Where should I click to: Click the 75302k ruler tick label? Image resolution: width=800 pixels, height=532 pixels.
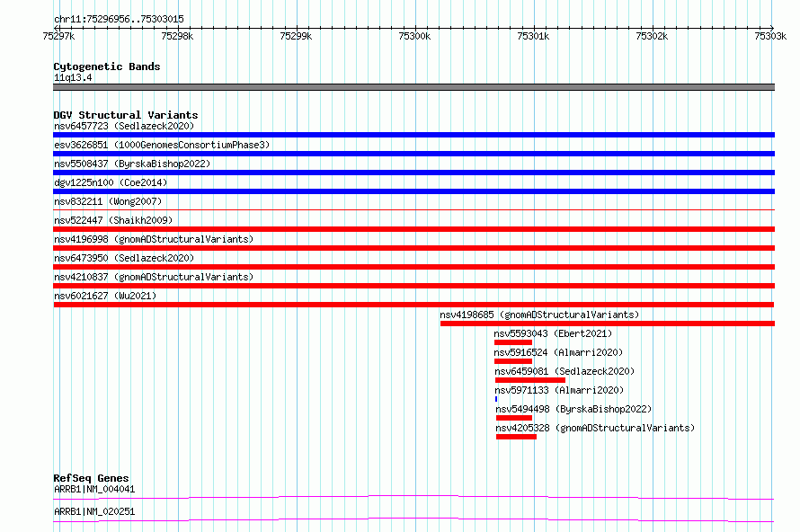click(652, 36)
